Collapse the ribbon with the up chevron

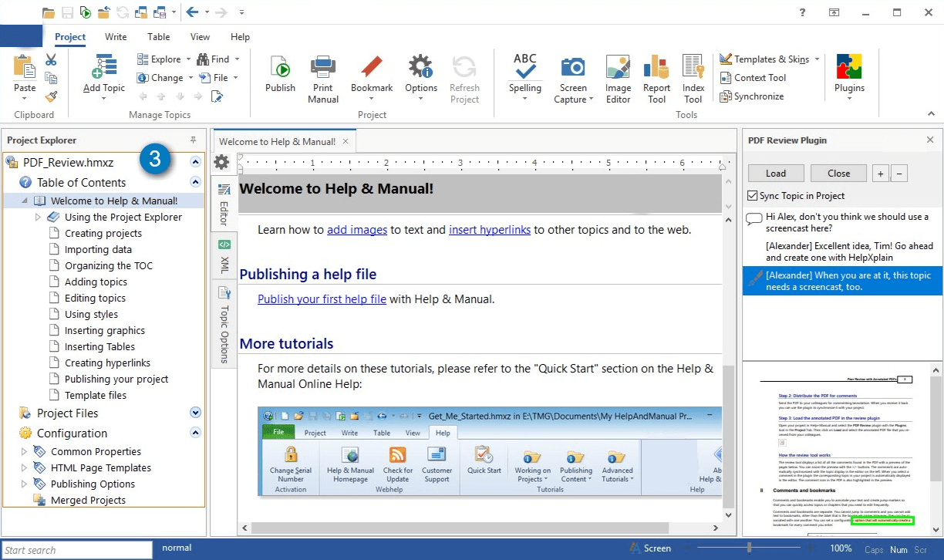[932, 114]
